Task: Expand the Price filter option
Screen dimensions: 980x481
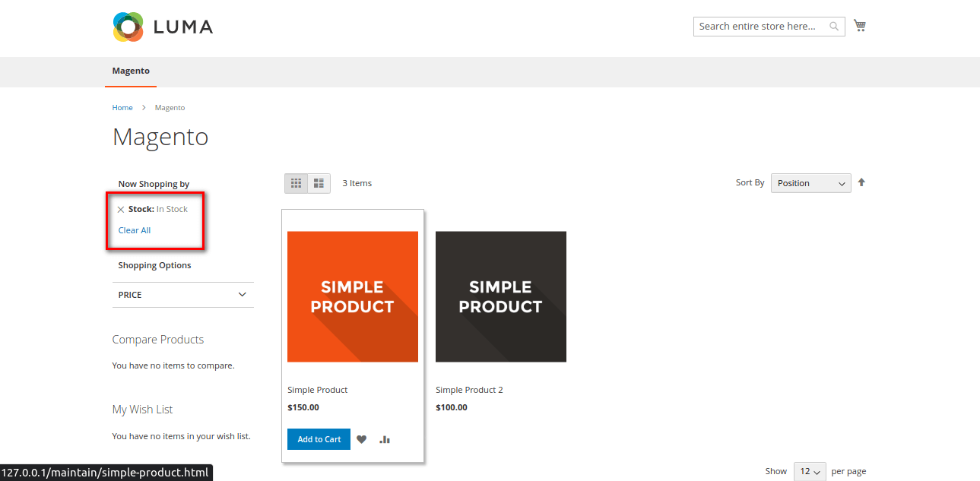Action: pyautogui.click(x=182, y=295)
